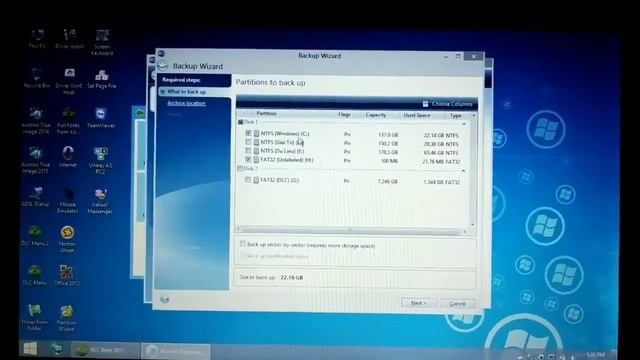Enable Back up sector-by-sector option
The height and width of the screenshot is (360, 640).
click(x=242, y=244)
